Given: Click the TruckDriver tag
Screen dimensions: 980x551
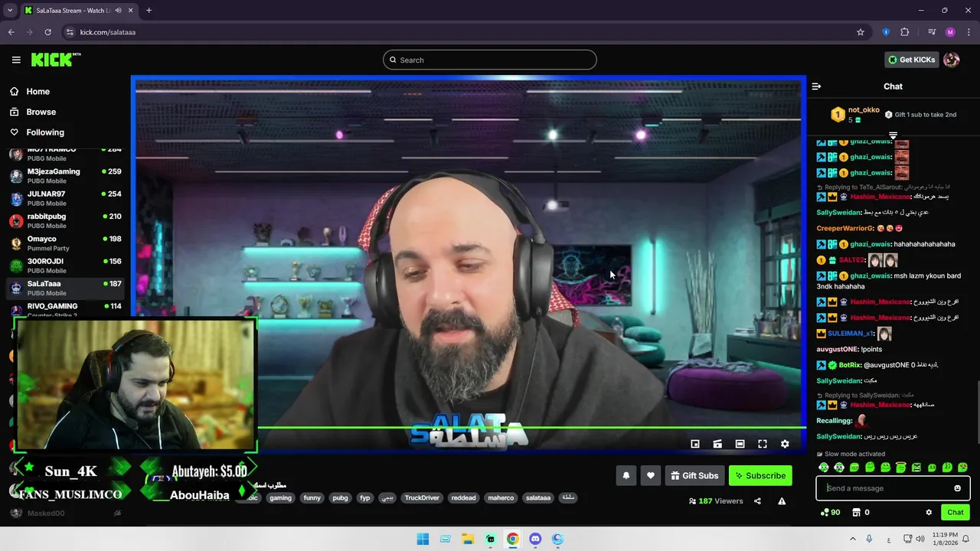Looking at the screenshot, I should pos(422,497).
